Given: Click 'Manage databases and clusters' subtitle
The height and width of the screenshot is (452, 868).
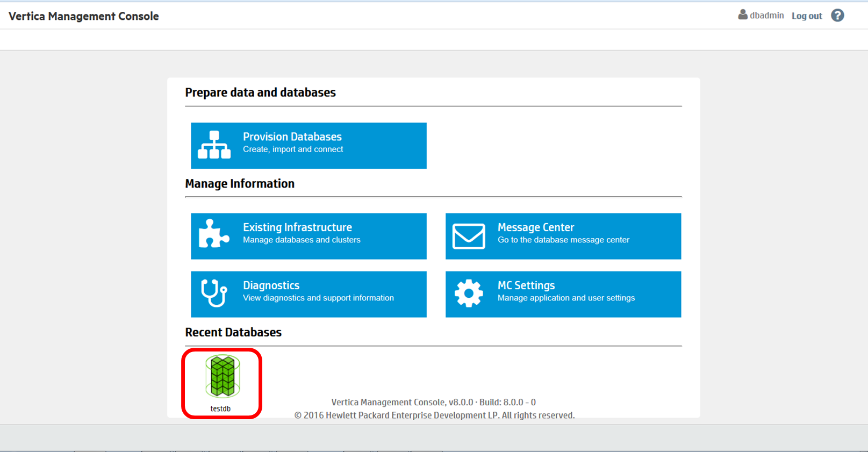Looking at the screenshot, I should click(302, 240).
